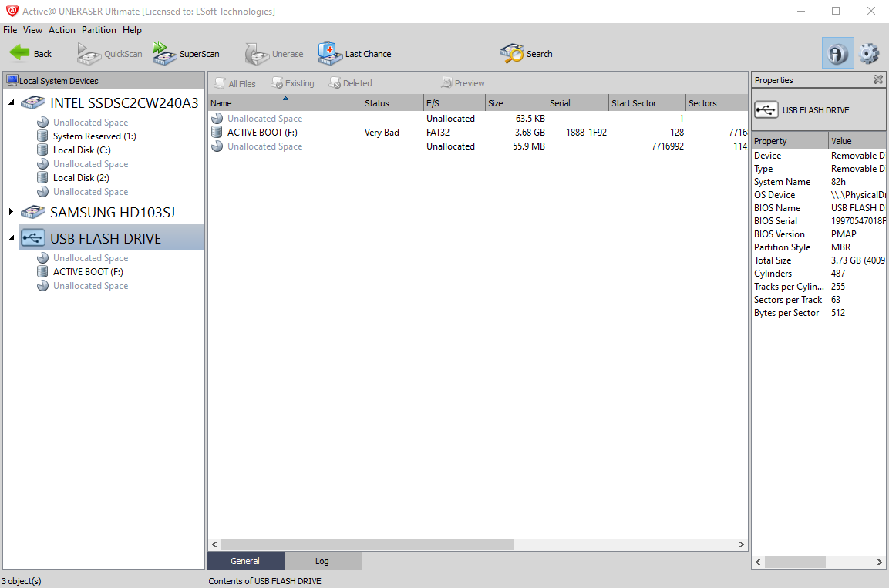Image resolution: width=889 pixels, height=588 pixels.
Task: Open the Help menu
Action: (x=132, y=30)
